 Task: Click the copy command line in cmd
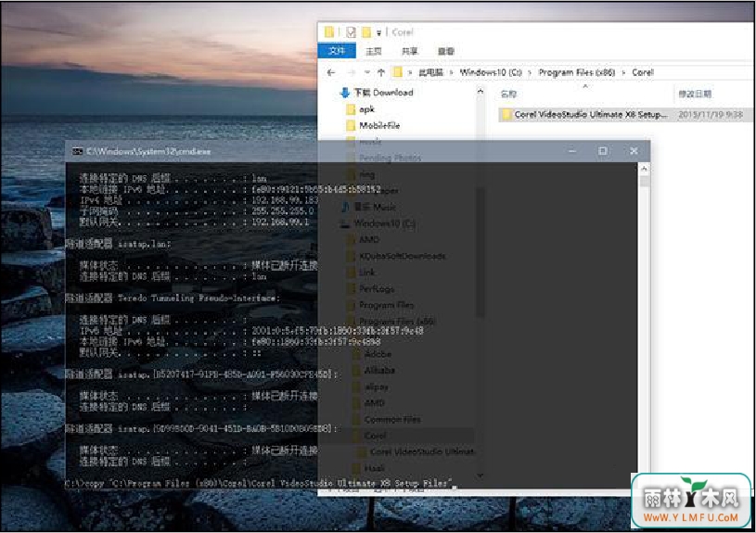260,483
